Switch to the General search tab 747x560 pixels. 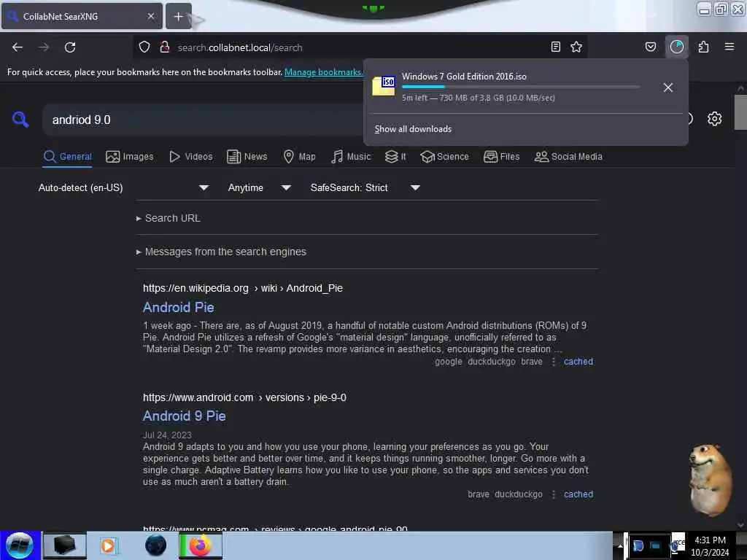pos(67,157)
